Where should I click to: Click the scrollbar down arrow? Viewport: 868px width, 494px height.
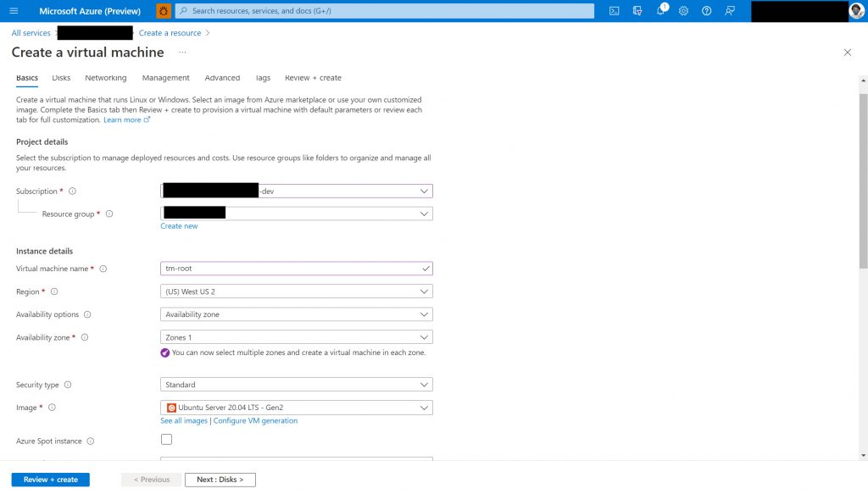863,455
